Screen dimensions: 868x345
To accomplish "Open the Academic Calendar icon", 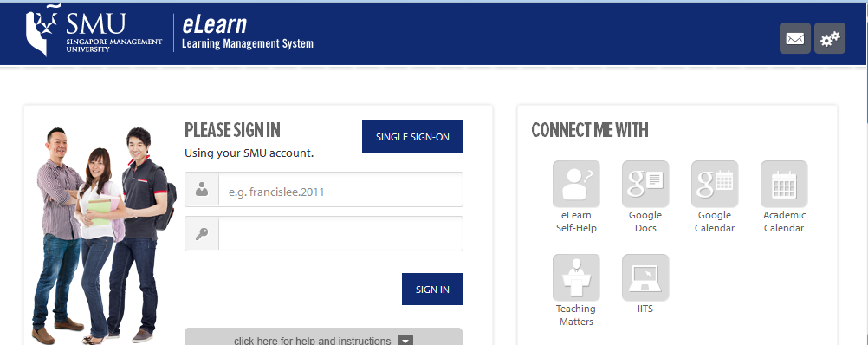I will [784, 184].
